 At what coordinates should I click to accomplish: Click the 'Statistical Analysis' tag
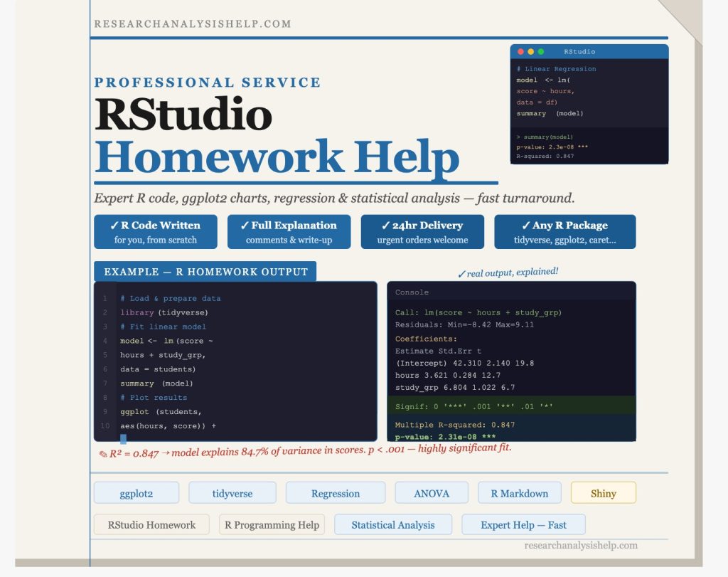coord(393,524)
